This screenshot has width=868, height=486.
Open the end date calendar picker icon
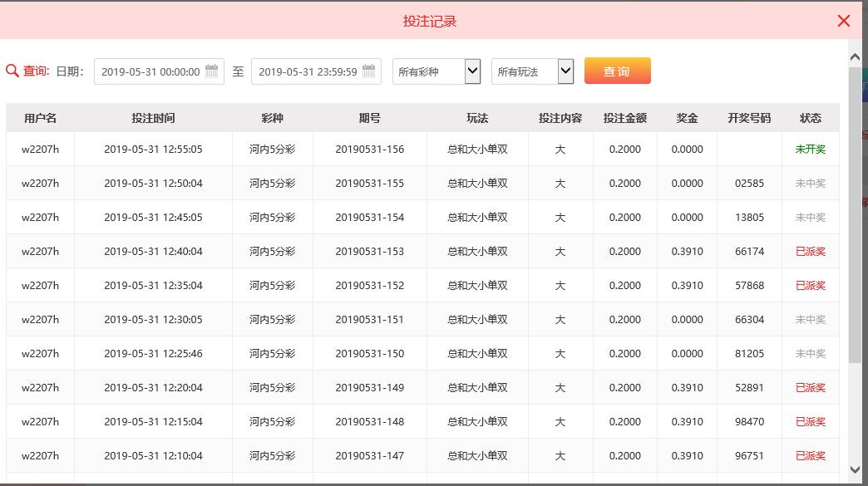coord(368,71)
